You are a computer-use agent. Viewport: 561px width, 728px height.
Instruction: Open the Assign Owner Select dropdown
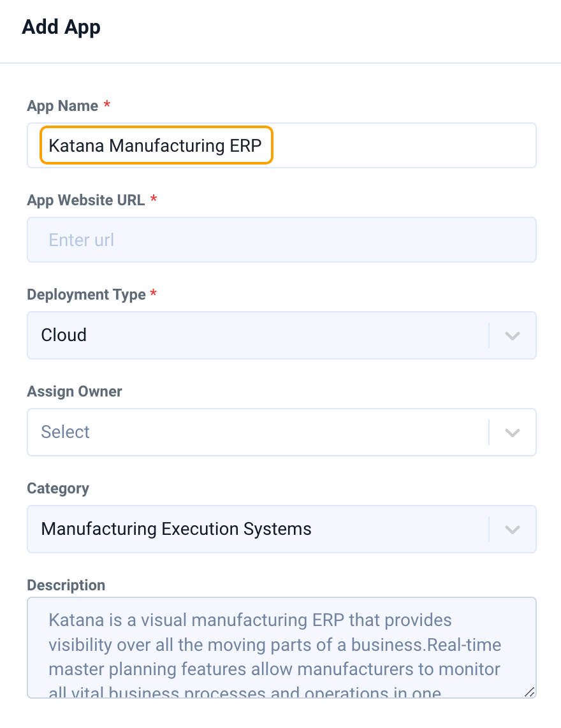[x=281, y=432]
